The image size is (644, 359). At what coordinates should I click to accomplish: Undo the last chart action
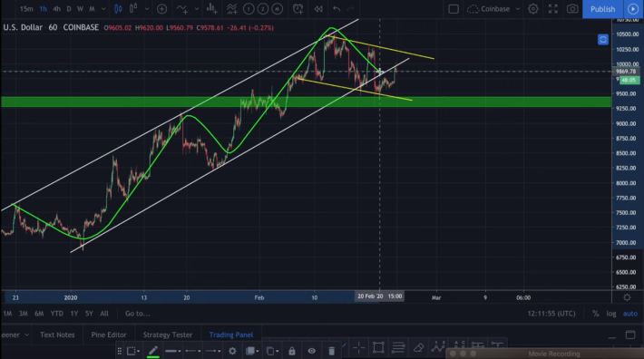click(337, 9)
